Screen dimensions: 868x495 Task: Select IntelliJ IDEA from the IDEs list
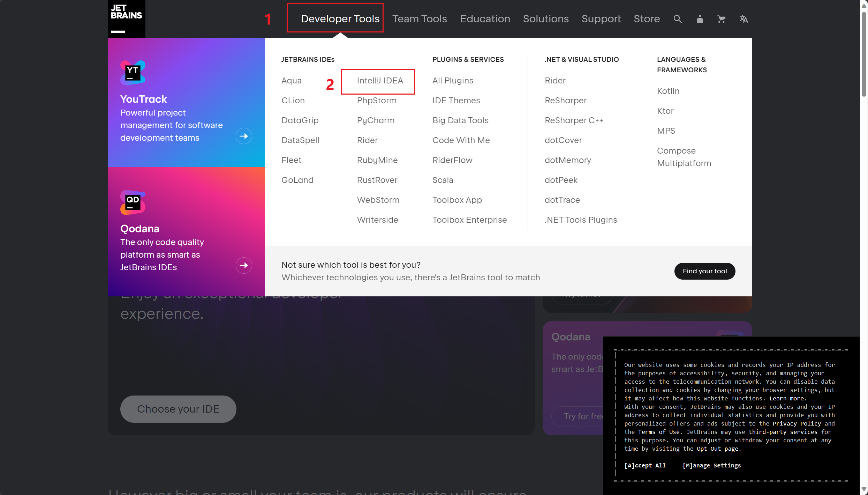pyautogui.click(x=380, y=81)
